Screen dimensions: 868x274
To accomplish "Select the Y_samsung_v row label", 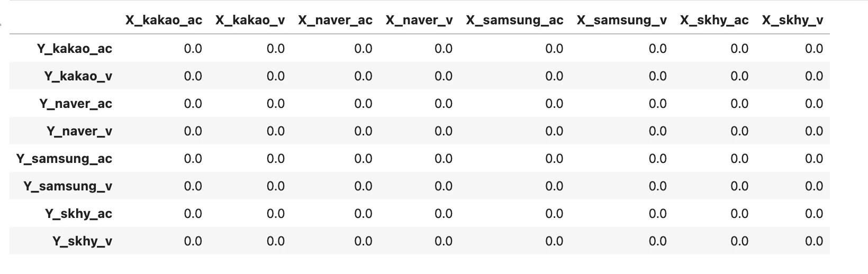I will click(x=68, y=186).
